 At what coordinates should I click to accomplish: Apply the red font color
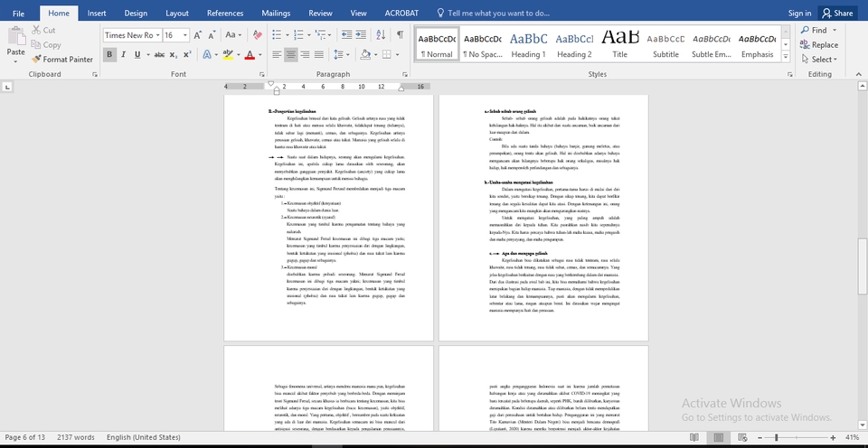point(250,54)
